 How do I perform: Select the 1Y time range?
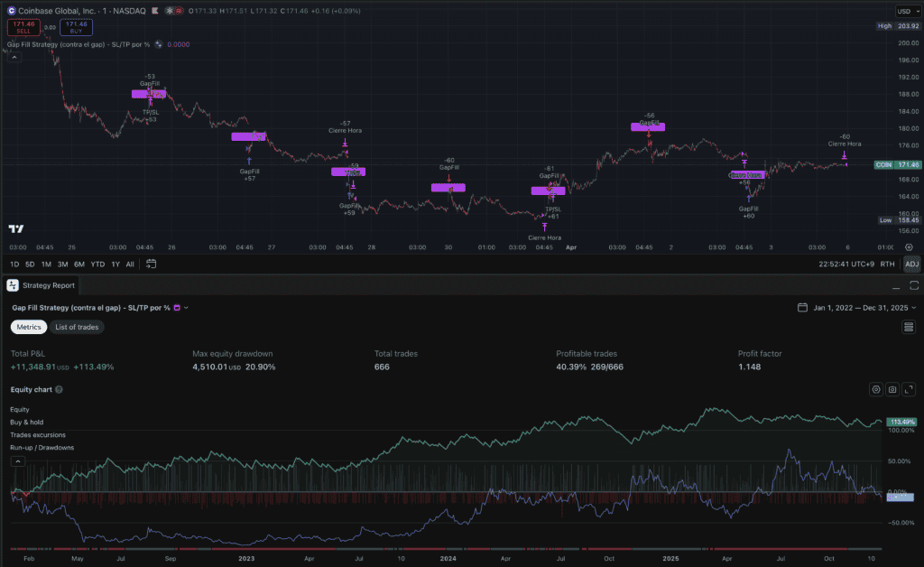115,264
